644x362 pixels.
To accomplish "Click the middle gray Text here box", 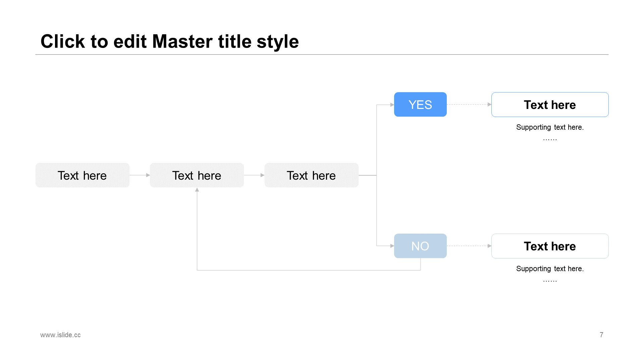I will (197, 175).
